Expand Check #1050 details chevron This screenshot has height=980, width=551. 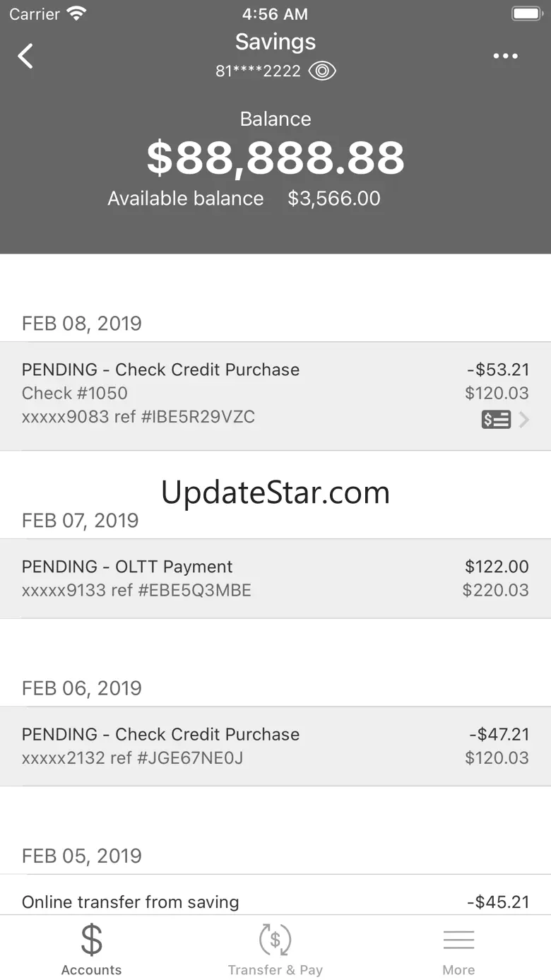tap(524, 420)
